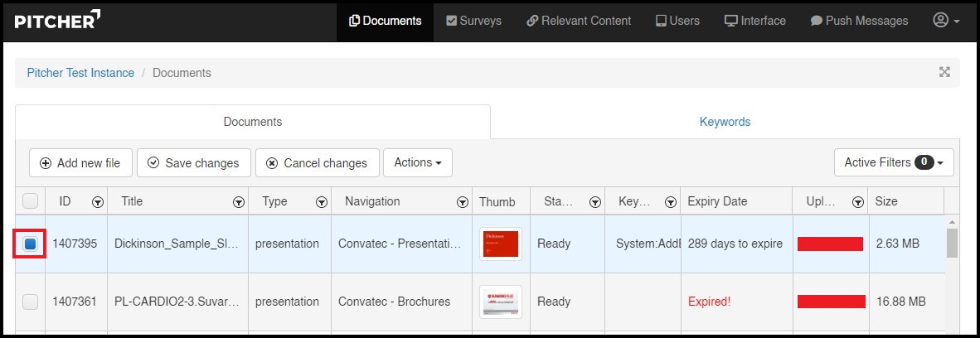Click the Navigation column filter icon

point(463,201)
